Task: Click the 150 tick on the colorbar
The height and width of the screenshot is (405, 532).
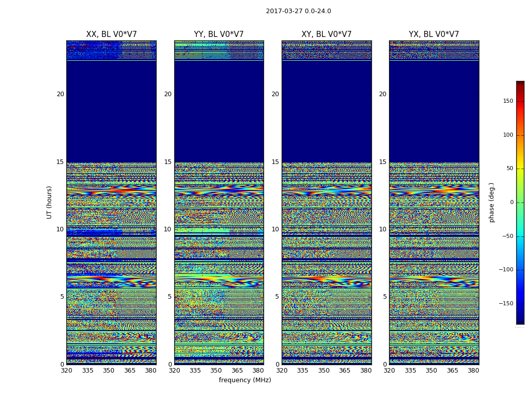Action: (508, 101)
